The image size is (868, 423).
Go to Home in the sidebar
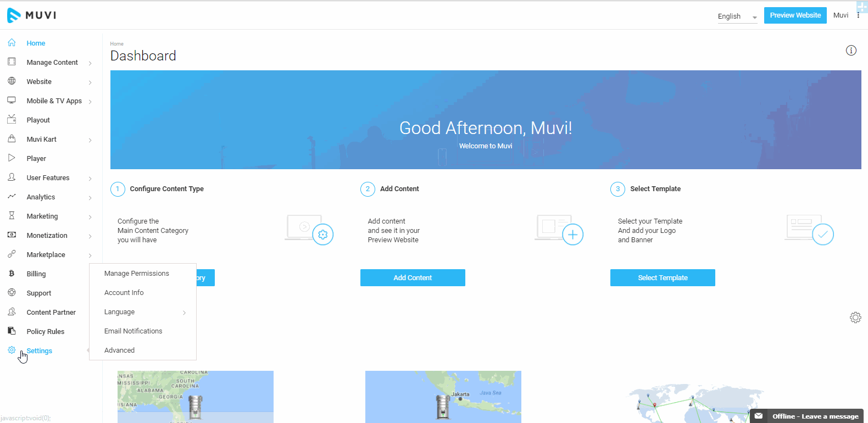(x=36, y=43)
